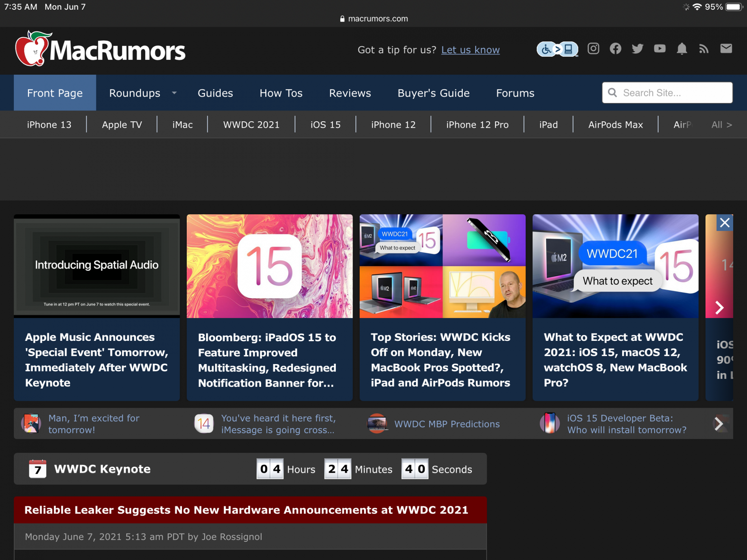Open avatar beside 'Man, I'm excited for tomorrow!'
This screenshot has width=747, height=560.
coord(31,423)
